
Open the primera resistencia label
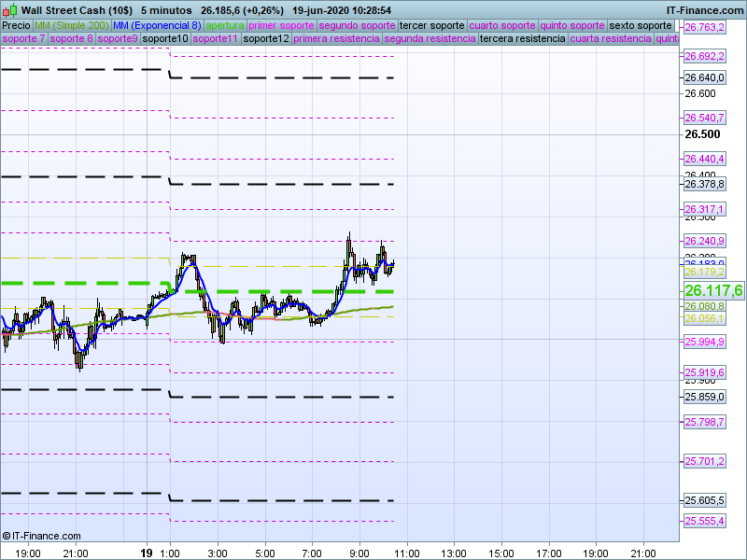(x=336, y=39)
